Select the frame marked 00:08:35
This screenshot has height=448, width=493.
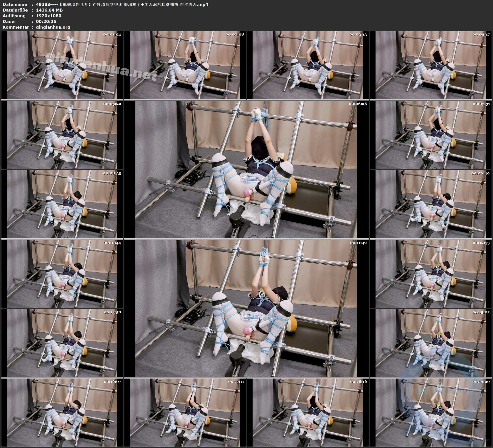click(x=62, y=204)
